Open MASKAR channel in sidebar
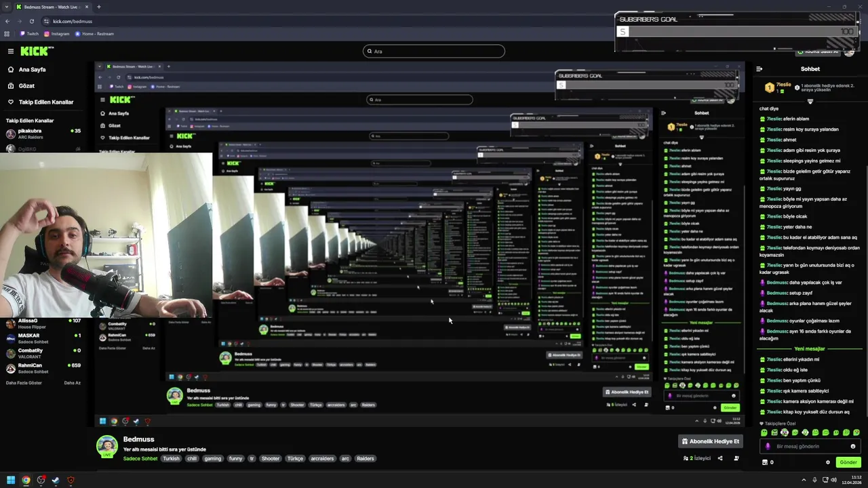This screenshot has height=488, width=868. click(x=42, y=338)
